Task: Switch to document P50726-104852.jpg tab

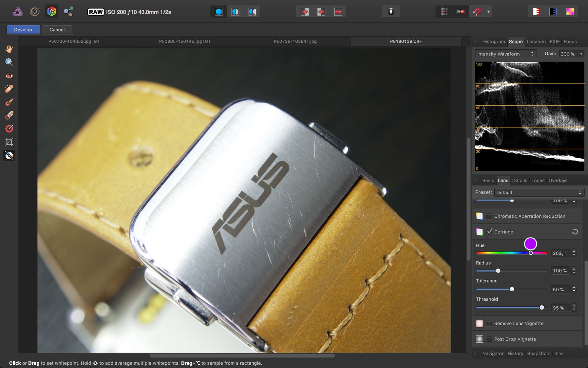Action: 74,41
